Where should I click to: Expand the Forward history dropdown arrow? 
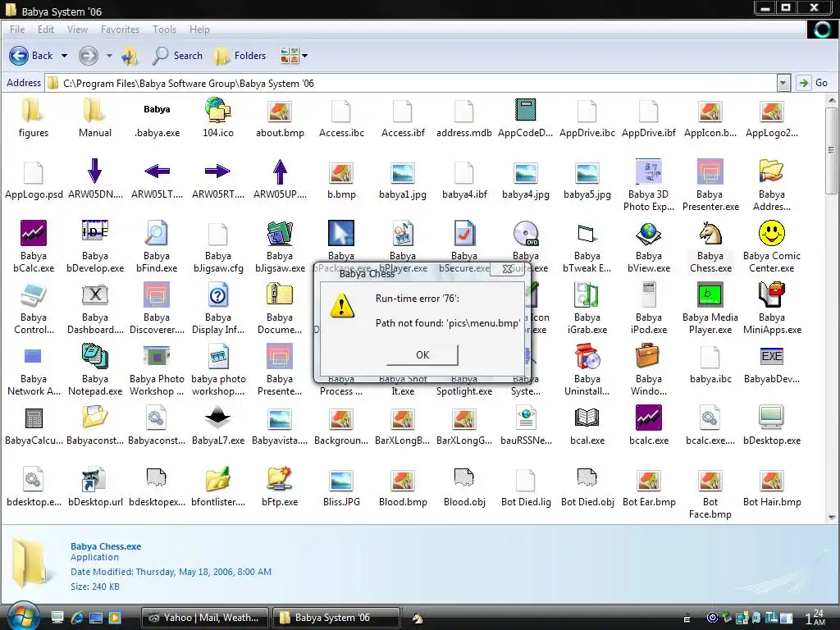pyautogui.click(x=109, y=56)
